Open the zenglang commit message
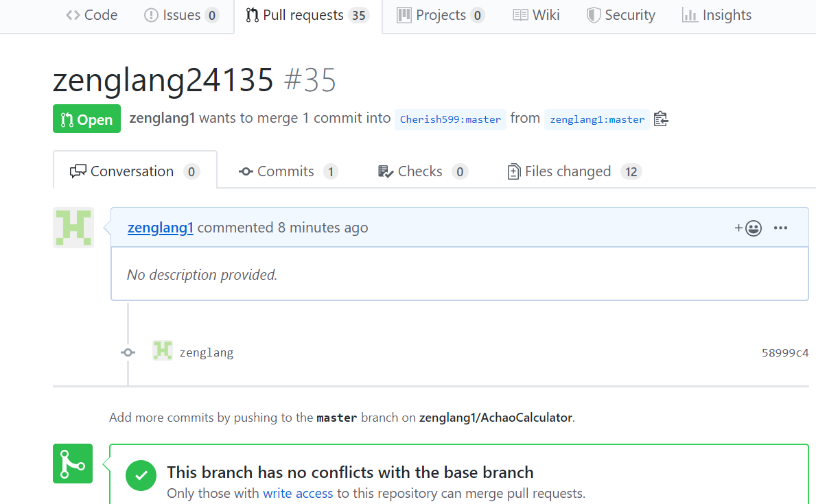Image resolution: width=816 pixels, height=504 pixels. tap(207, 352)
